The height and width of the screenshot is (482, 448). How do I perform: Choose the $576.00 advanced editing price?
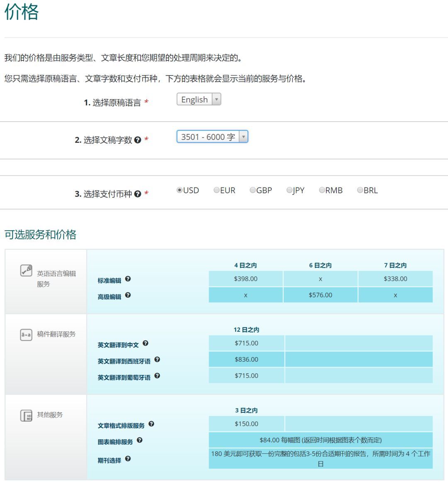(320, 295)
